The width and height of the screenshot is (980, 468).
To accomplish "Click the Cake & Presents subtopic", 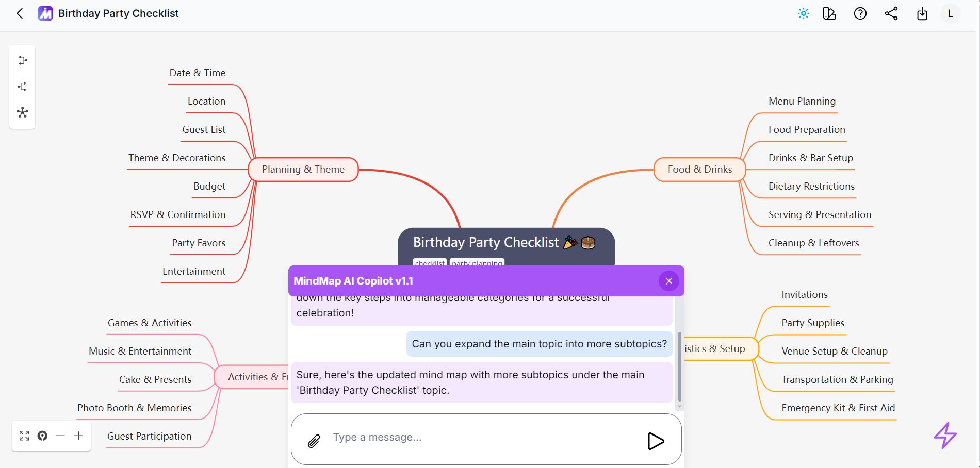I will pos(155,380).
